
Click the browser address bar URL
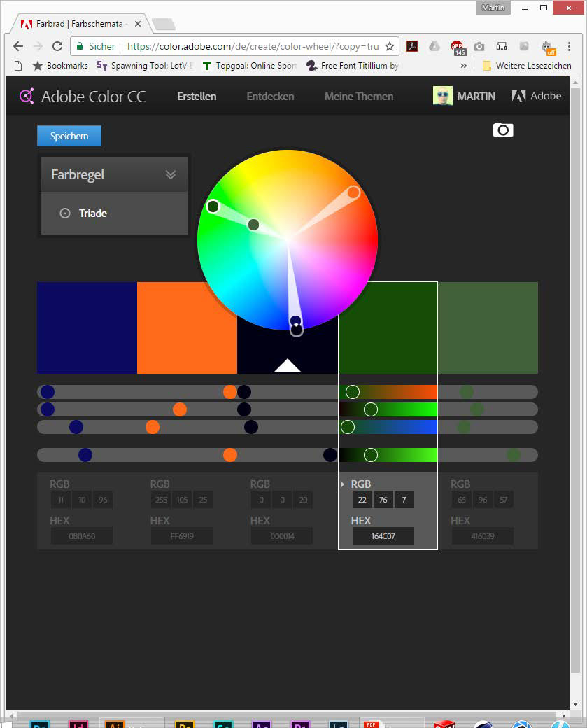pyautogui.click(x=253, y=46)
